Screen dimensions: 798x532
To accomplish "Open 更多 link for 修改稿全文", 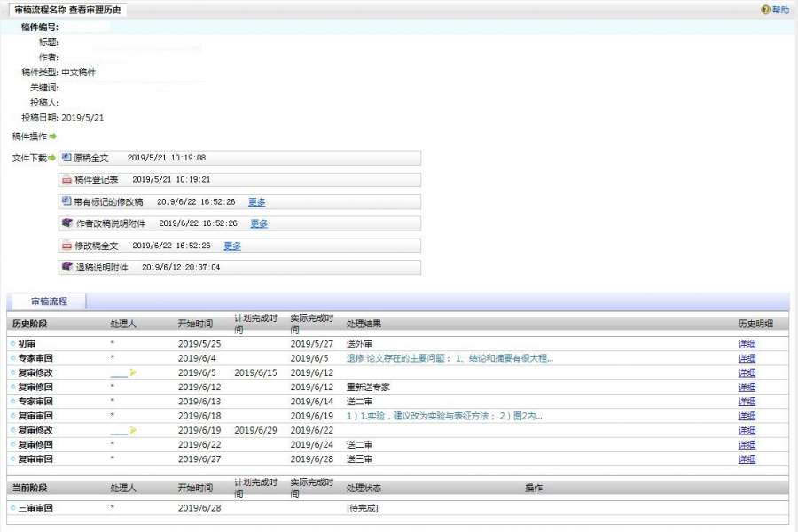I will [232, 246].
